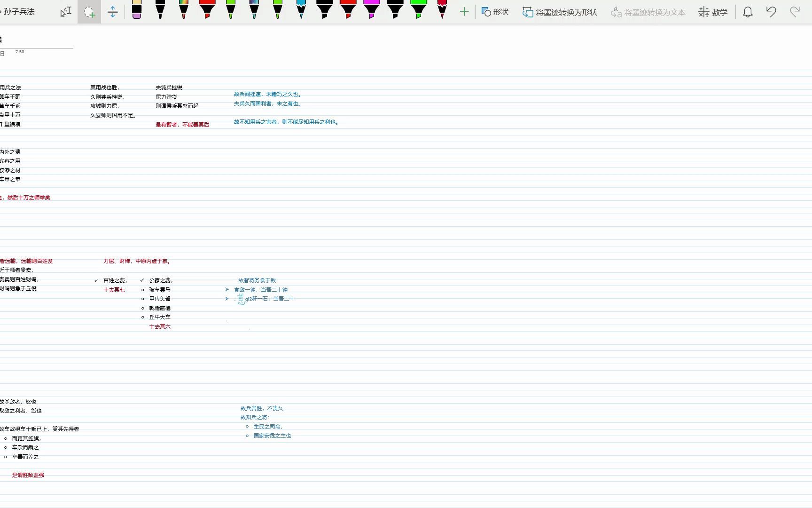The width and height of the screenshot is (812, 508).
Task: Click red text 是谓胜敌益强
Action: click(28, 475)
